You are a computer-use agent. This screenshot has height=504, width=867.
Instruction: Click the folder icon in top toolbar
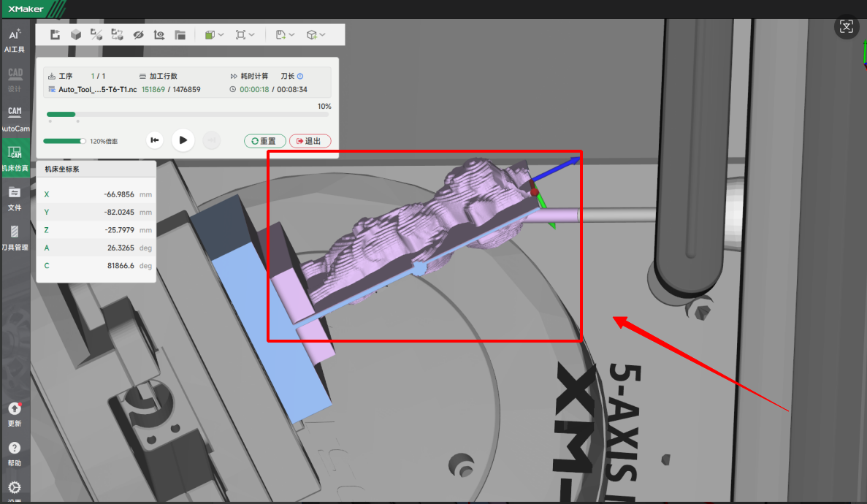(x=180, y=34)
